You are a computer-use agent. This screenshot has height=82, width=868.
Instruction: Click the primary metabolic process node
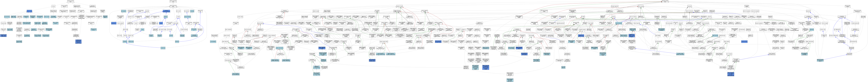pos(387,17)
